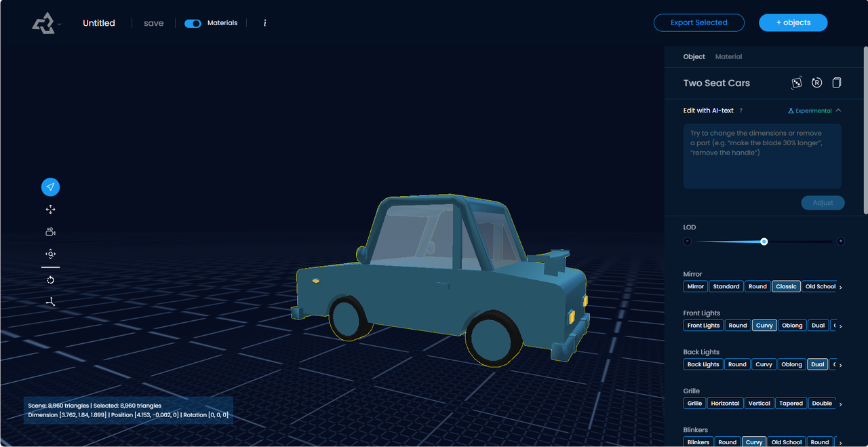Select Curvy in Front Lights options
This screenshot has width=868, height=447.
(764, 326)
